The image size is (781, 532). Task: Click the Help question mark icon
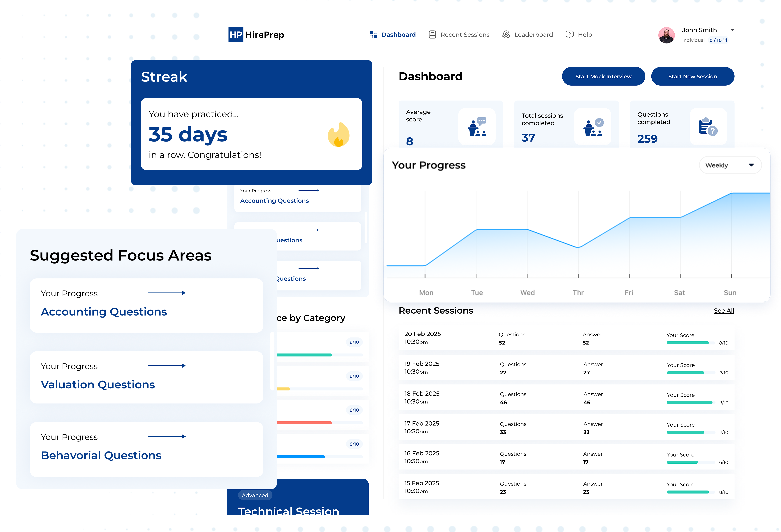click(x=569, y=35)
